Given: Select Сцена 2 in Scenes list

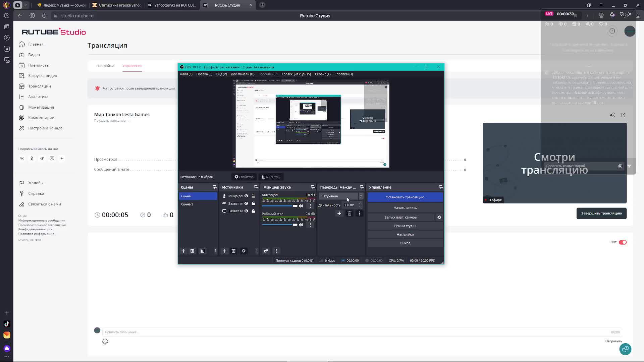Looking at the screenshot, I should pos(198,204).
